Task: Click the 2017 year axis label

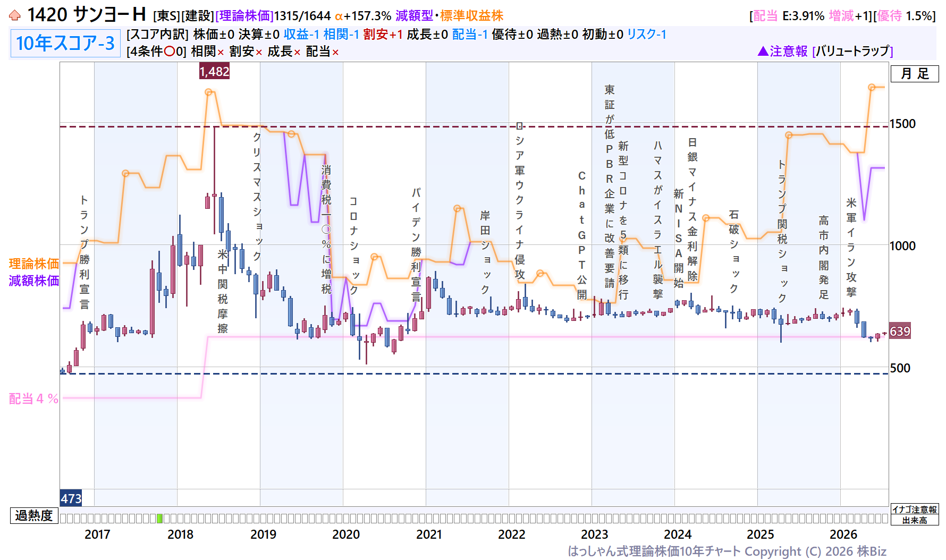Action: (x=97, y=534)
